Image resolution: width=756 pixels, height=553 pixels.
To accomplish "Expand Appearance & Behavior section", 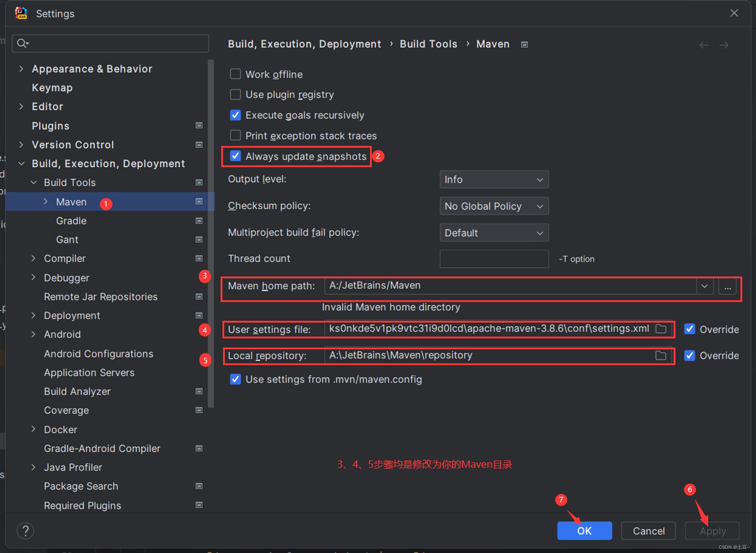I will click(x=21, y=69).
